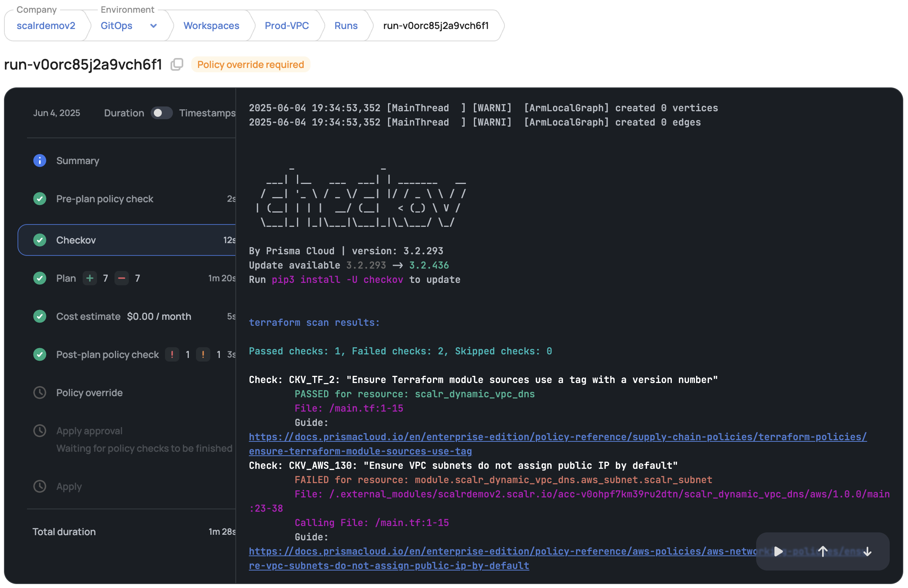Click the "created 0 edges" log line

tap(475, 122)
